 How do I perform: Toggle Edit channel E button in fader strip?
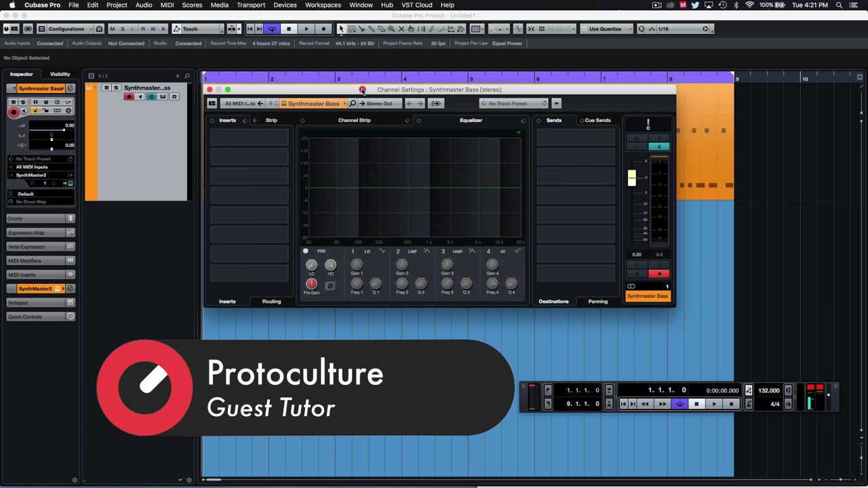tap(658, 146)
